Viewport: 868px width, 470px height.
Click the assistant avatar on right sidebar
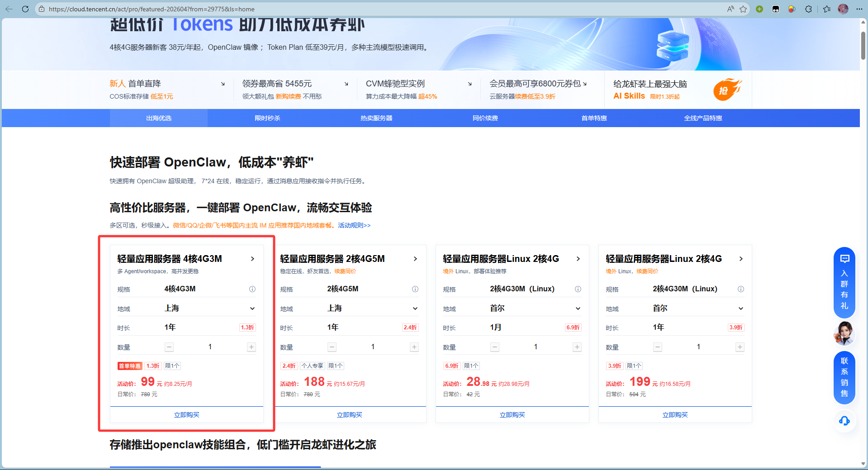click(844, 333)
